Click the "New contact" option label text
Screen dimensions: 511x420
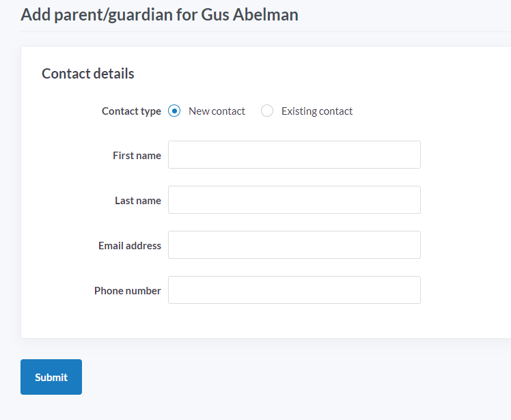coord(217,111)
